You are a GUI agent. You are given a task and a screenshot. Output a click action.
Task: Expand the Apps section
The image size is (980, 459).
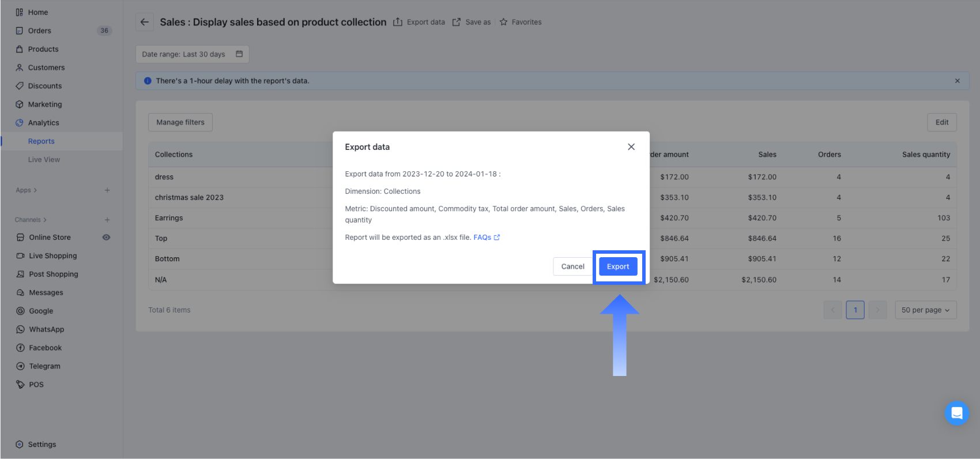(x=27, y=190)
